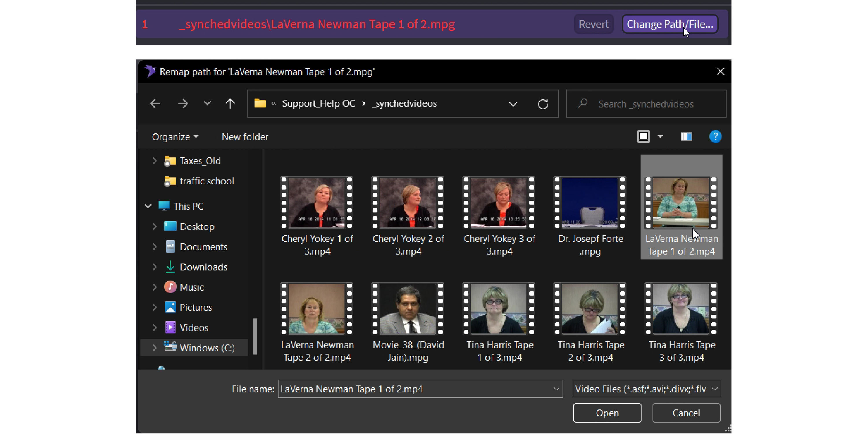The height and width of the screenshot is (434, 868).
Task: Open the view options dropdown arrow
Action: click(660, 137)
